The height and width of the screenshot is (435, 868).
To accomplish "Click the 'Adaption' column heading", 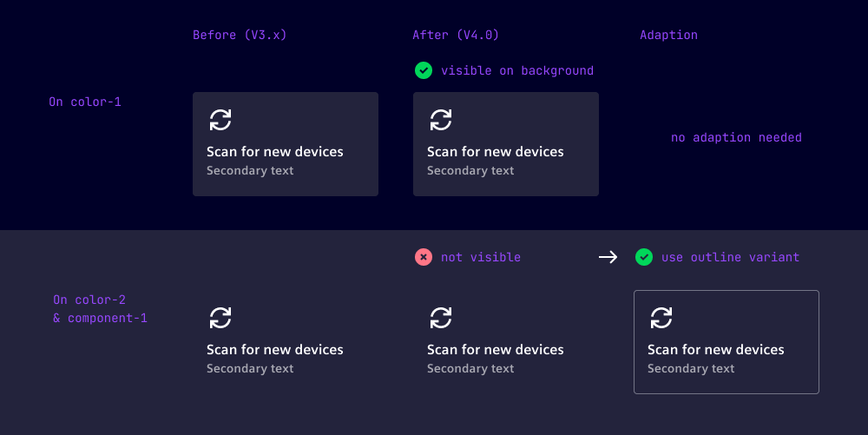I will click(668, 36).
